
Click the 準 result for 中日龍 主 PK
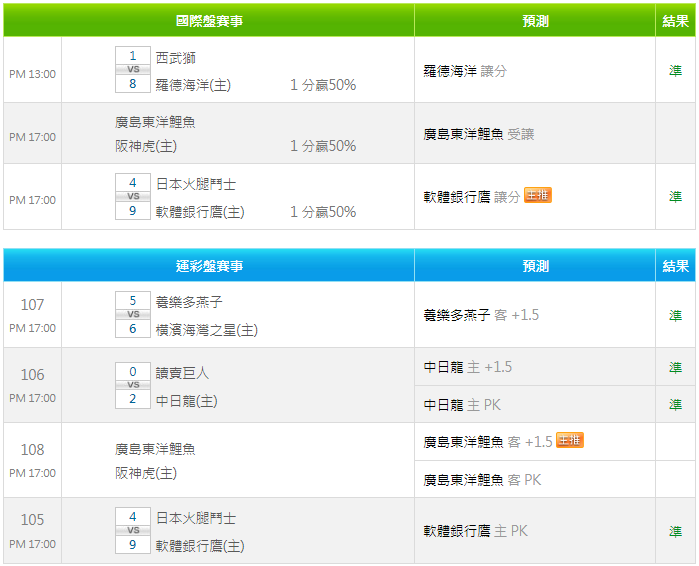coord(675,405)
